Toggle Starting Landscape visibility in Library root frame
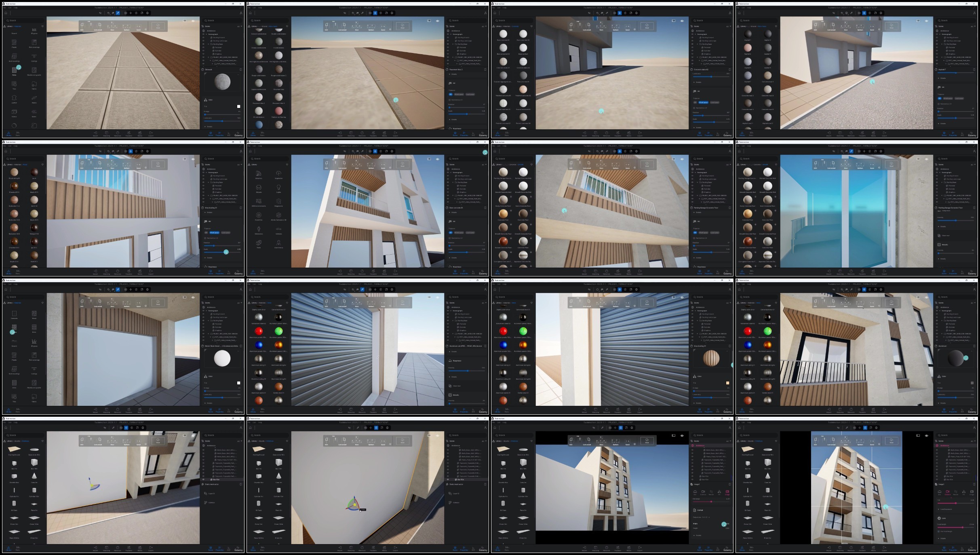 [x=448, y=179]
